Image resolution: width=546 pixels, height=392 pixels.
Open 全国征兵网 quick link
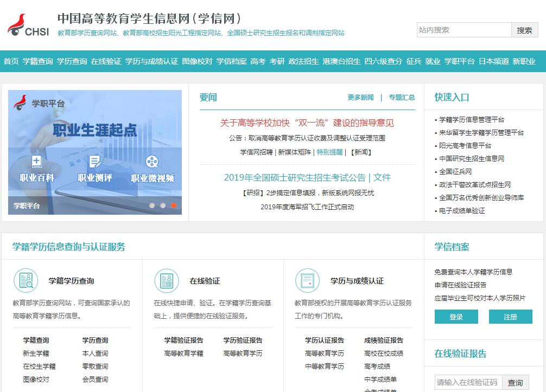click(455, 171)
